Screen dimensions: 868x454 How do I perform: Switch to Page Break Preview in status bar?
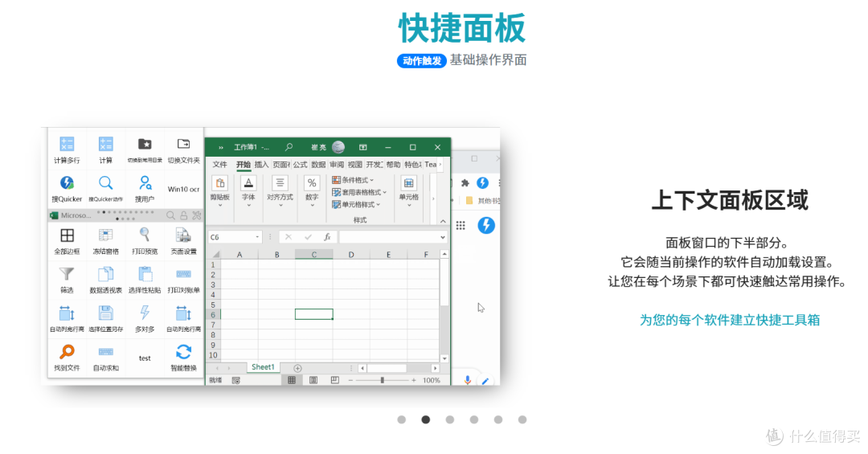click(334, 380)
